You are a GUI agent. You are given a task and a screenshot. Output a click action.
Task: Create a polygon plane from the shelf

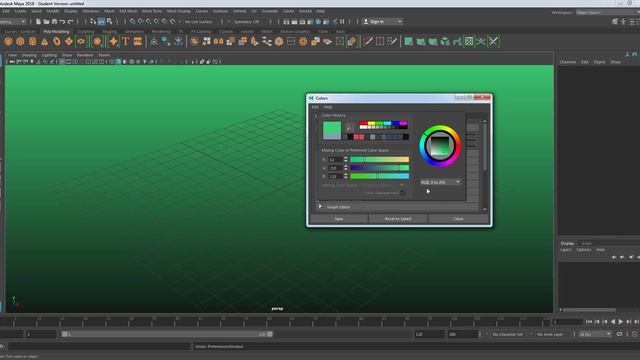point(69,41)
